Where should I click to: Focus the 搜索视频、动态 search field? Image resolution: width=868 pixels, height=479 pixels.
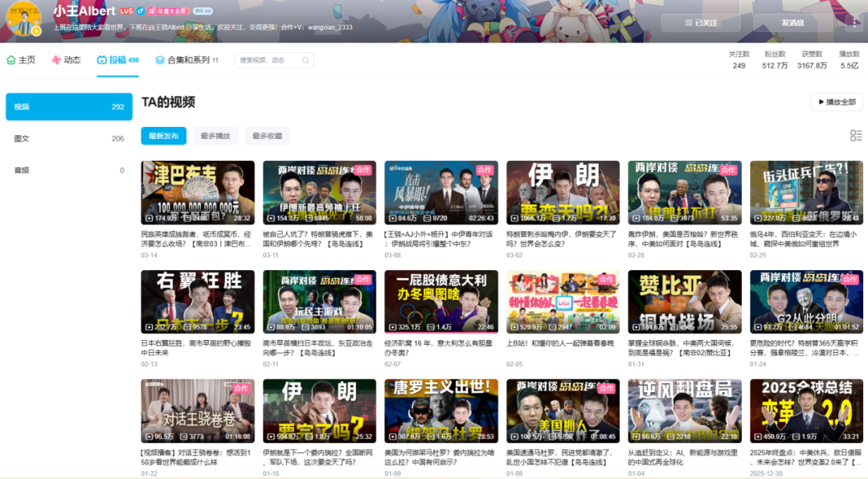point(265,60)
